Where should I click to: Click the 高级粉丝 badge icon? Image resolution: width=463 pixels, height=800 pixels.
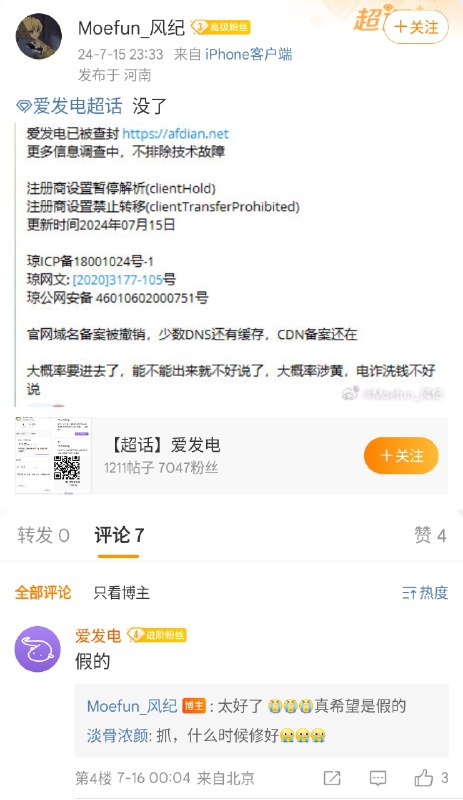(x=221, y=27)
